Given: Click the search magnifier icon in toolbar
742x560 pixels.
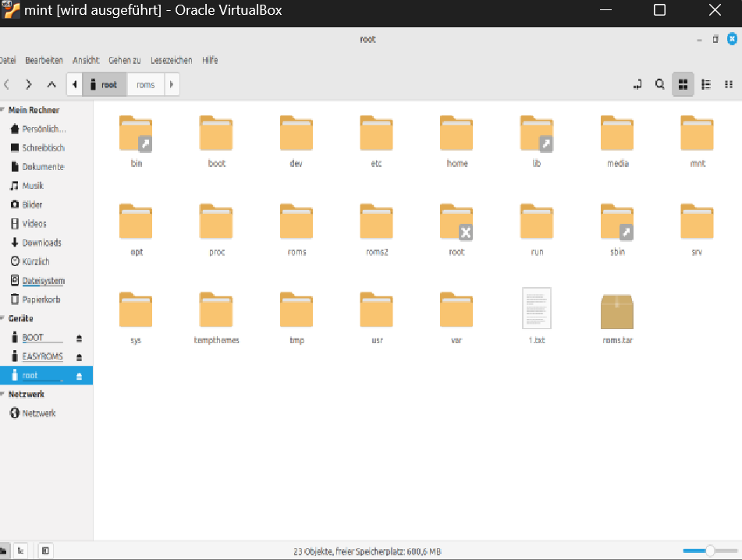Looking at the screenshot, I should point(659,84).
